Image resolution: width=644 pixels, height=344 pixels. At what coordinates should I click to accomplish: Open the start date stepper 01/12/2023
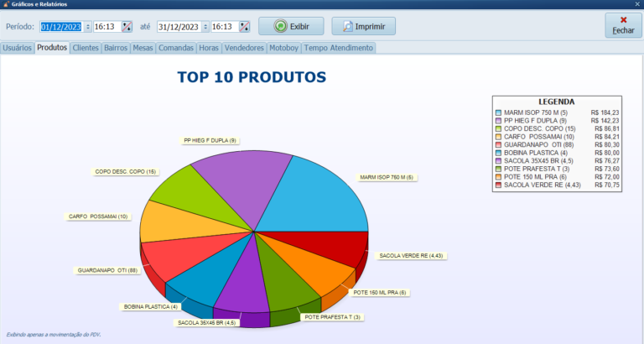click(88, 27)
